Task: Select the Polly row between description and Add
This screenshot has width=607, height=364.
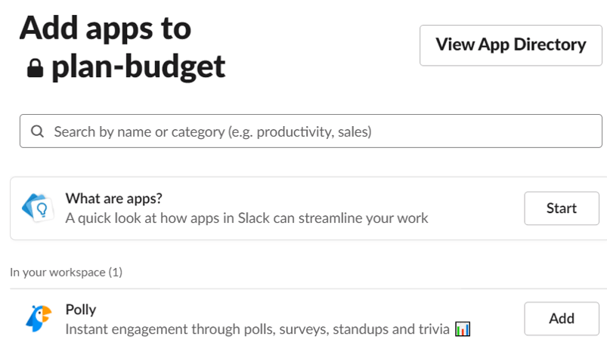Action: coord(497,319)
